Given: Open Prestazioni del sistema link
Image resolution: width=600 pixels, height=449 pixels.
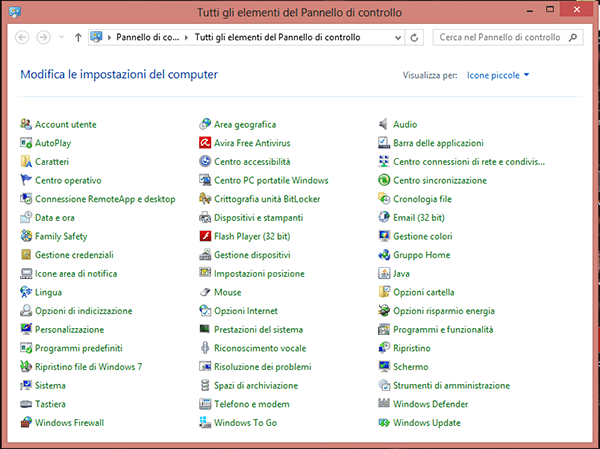Looking at the screenshot, I should click(258, 329).
